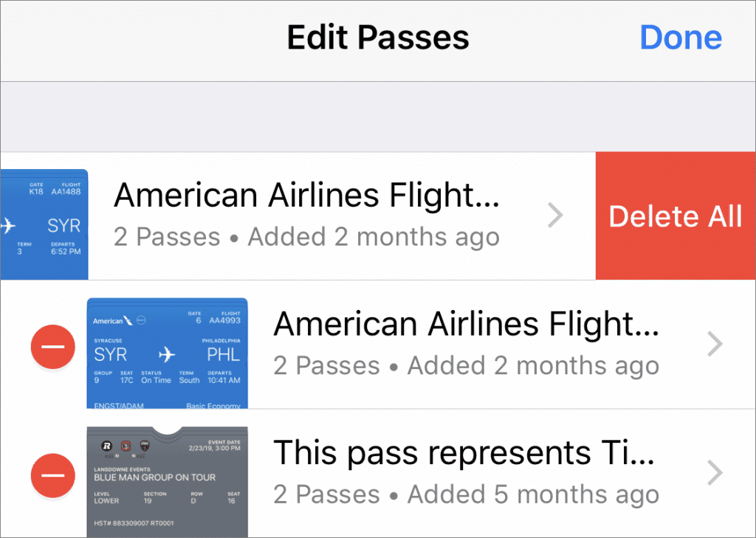Image resolution: width=756 pixels, height=538 pixels.
Task: Click the airplane icon on the SYR to PHL pass
Action: [167, 355]
